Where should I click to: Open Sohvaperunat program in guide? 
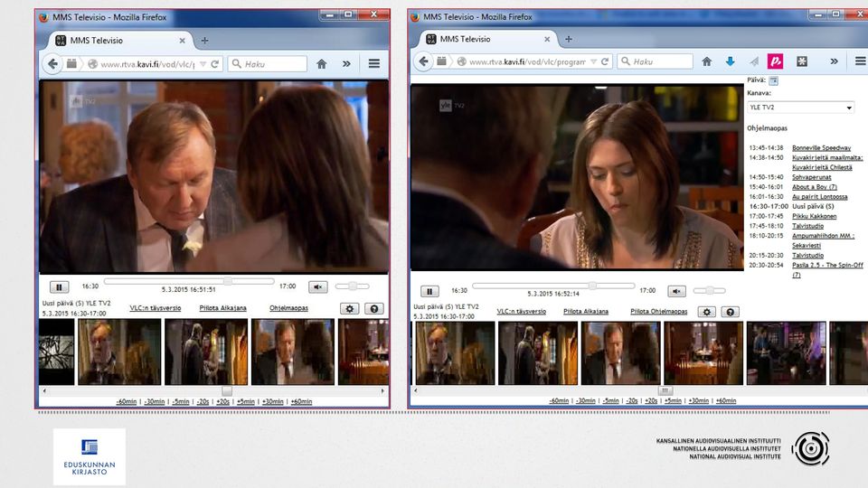(x=812, y=178)
